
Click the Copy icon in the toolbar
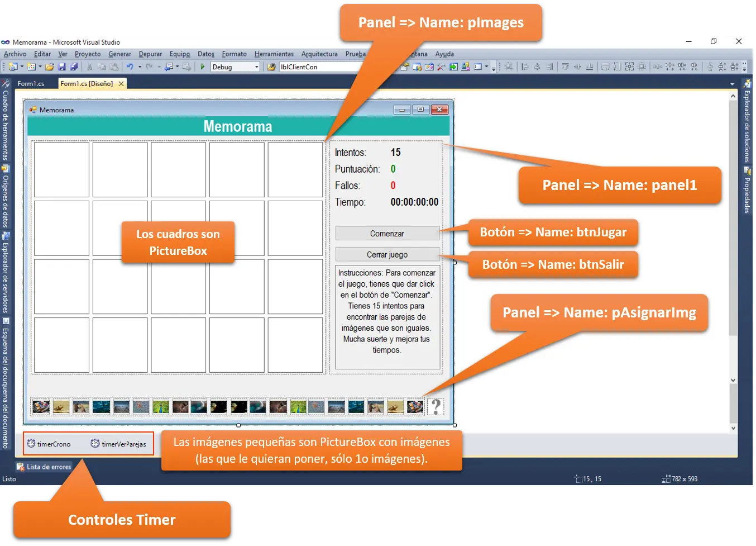coord(102,67)
